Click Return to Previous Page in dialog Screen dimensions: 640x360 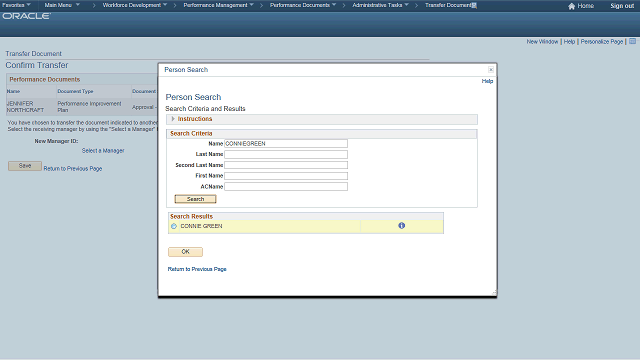pos(197,269)
